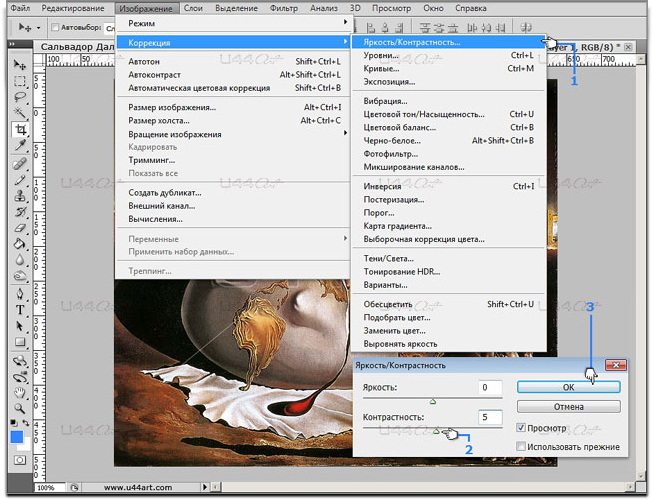The image size is (653, 500).
Task: Enable Использовать прежние checkbox
Action: tap(521, 446)
